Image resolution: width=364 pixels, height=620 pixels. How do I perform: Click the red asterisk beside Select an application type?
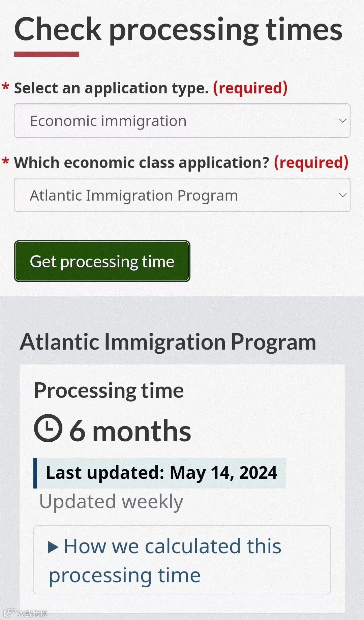(5, 87)
